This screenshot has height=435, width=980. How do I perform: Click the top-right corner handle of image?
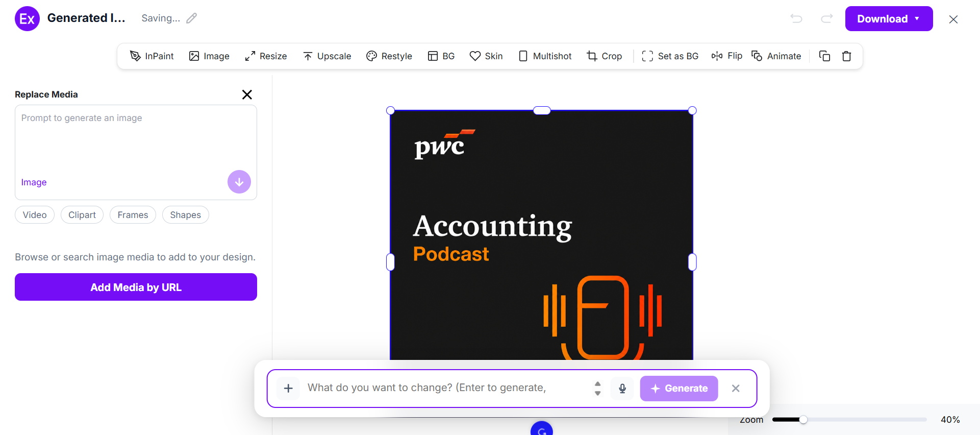692,110
